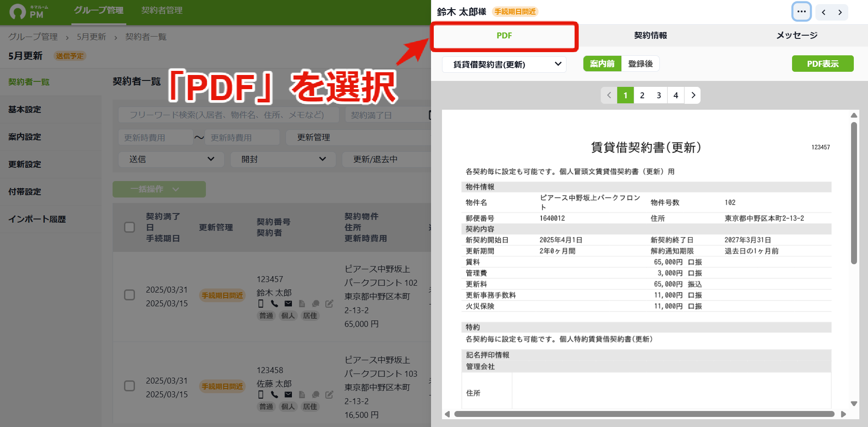
Task: Select the 登録後 toggle button
Action: tap(640, 64)
